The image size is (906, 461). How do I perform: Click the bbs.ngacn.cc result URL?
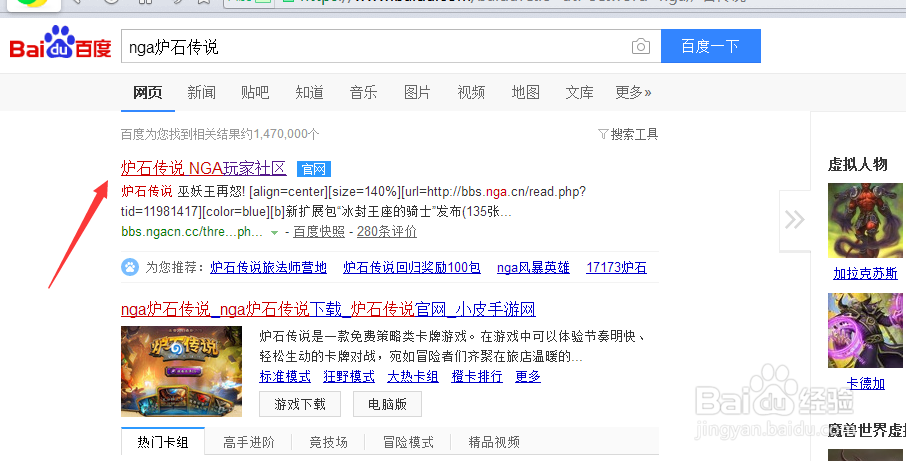192,232
